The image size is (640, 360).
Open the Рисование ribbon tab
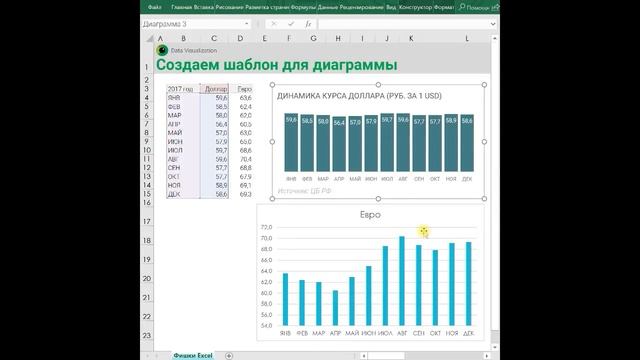(229, 7)
